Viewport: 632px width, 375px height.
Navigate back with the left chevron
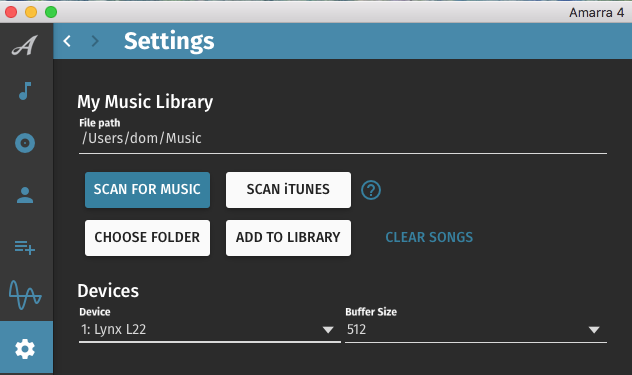pyautogui.click(x=67, y=41)
